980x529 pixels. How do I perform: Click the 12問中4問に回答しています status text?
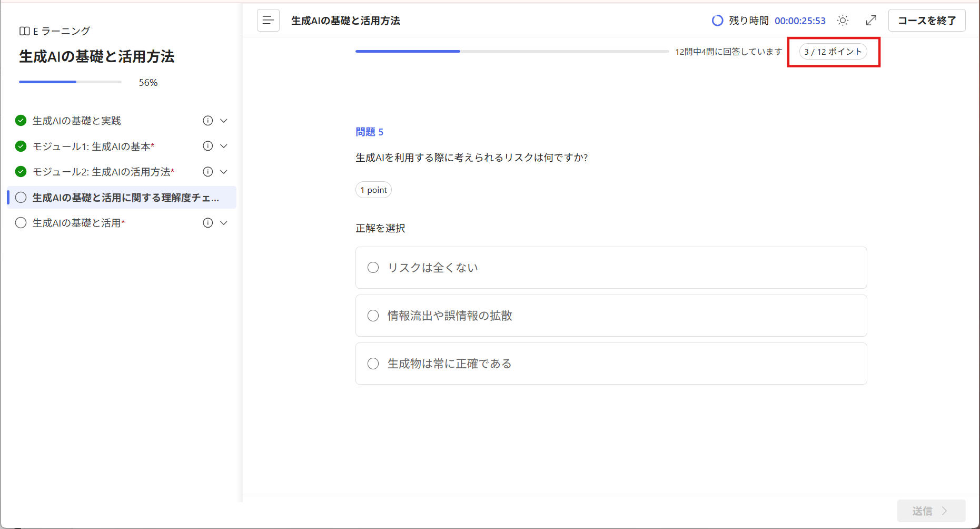tap(729, 52)
